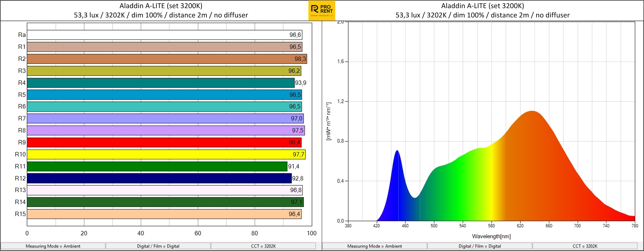Click the left Aladdin A-LITE title
The width and height of the screenshot is (644, 251).
pos(161,6)
